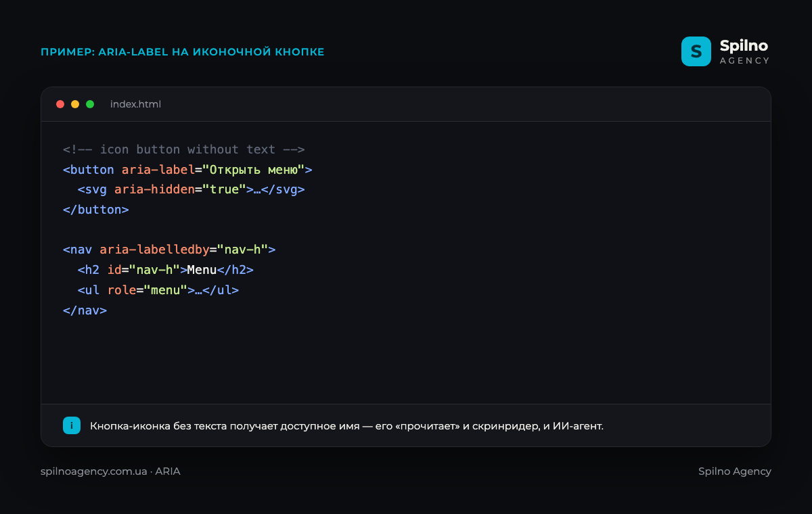Image resolution: width=812 pixels, height=514 pixels.
Task: Click the comment line "icon button without text"
Action: (184, 149)
